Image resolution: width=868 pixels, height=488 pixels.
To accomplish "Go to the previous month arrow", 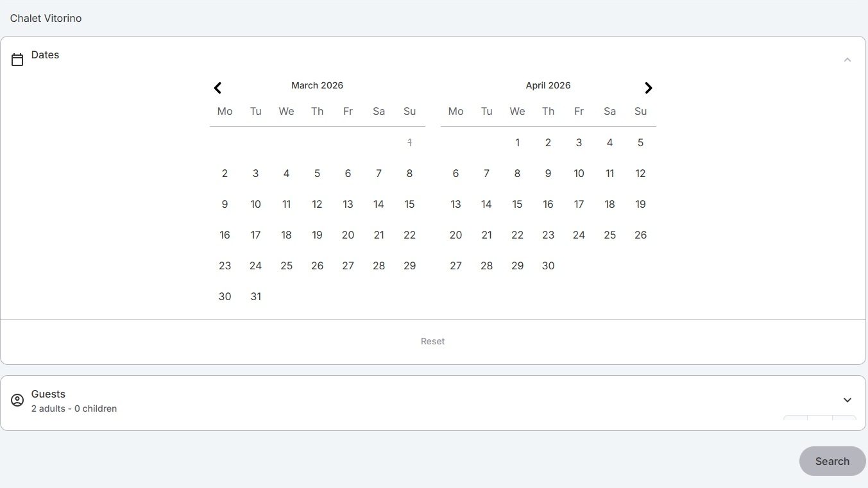I will (x=218, y=88).
